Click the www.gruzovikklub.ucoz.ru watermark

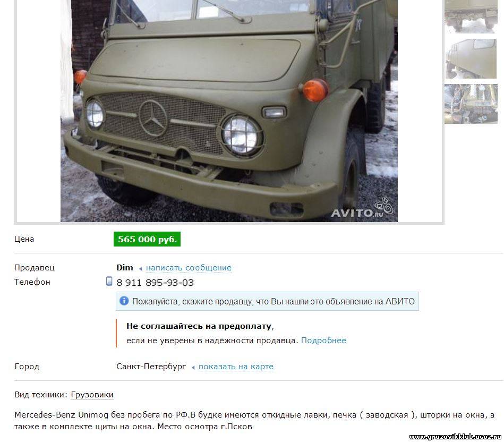pyautogui.click(x=455, y=437)
